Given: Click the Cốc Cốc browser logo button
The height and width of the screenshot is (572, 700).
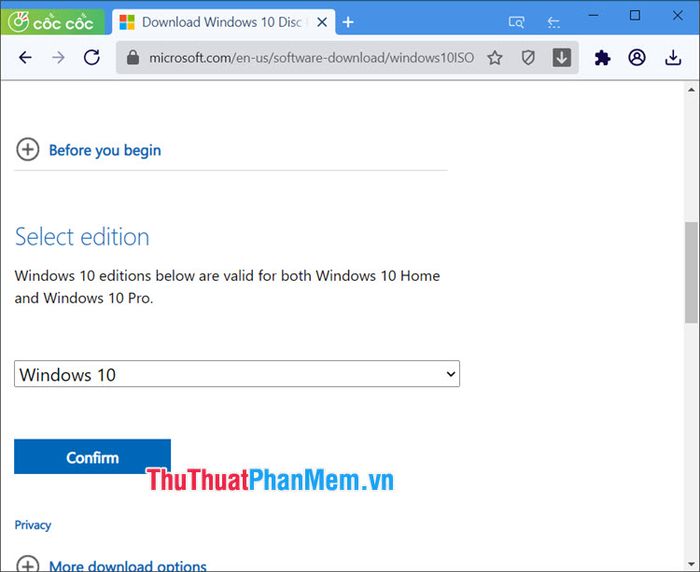Looking at the screenshot, I should [52, 22].
